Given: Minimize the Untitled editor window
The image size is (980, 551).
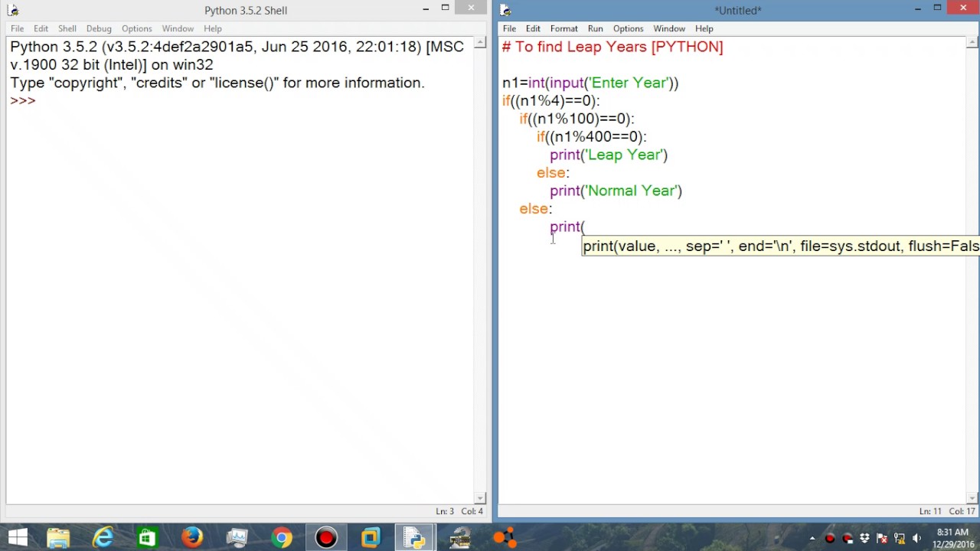Looking at the screenshot, I should coord(917,9).
